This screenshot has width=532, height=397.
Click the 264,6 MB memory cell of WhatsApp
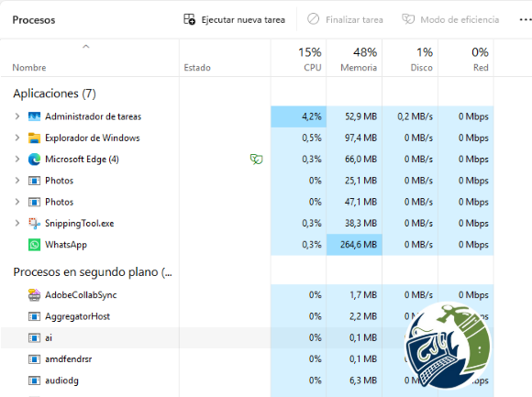click(354, 245)
